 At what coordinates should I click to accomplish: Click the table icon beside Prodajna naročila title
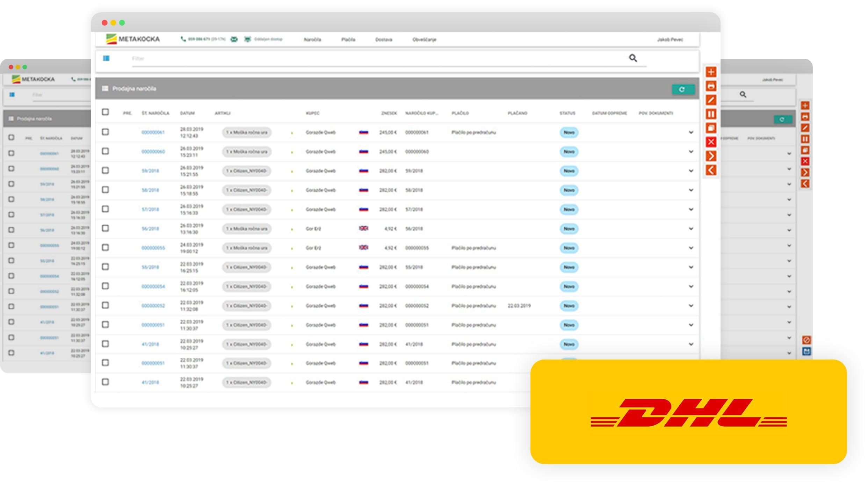[105, 88]
